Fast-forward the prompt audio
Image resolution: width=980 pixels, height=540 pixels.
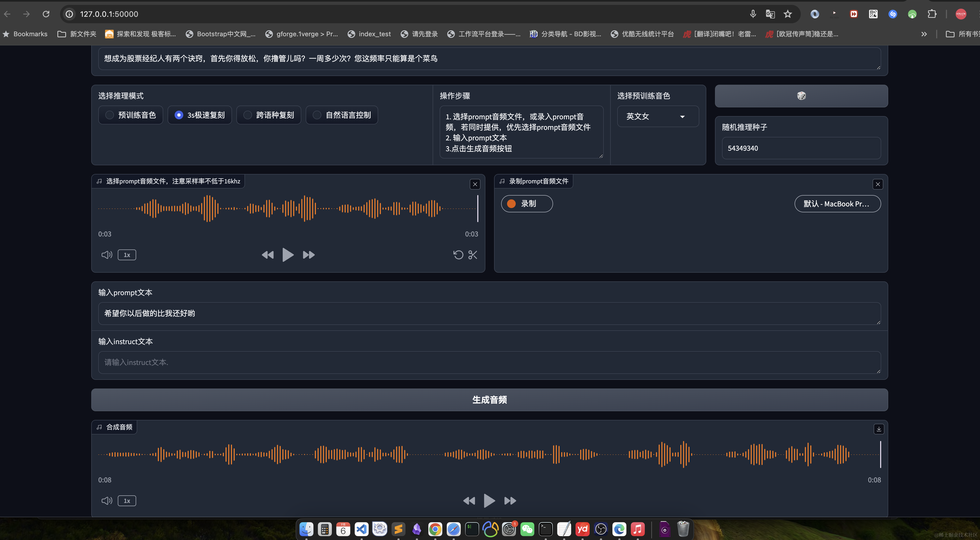coord(309,255)
